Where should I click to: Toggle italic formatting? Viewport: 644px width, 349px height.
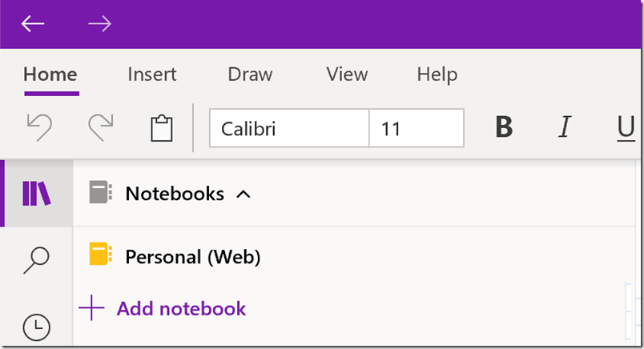tap(565, 128)
